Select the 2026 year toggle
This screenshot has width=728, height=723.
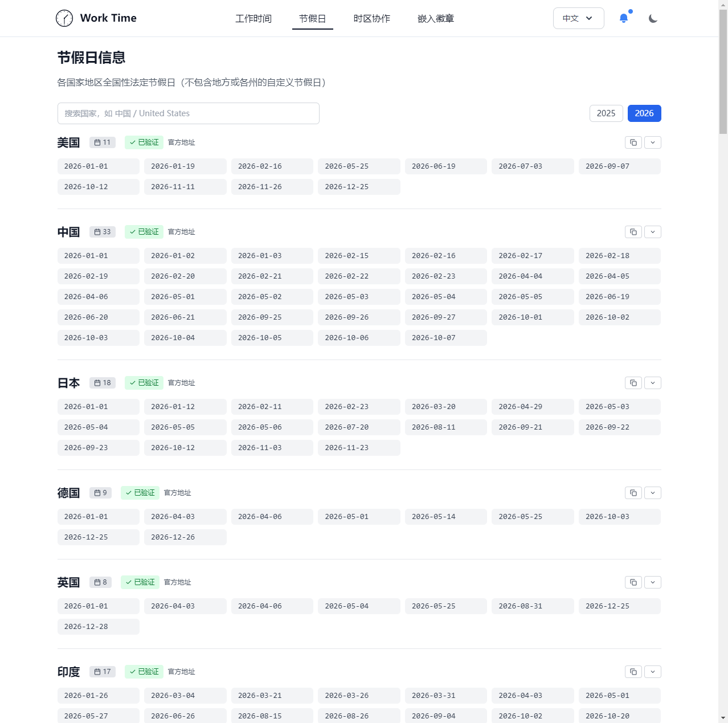[644, 113]
